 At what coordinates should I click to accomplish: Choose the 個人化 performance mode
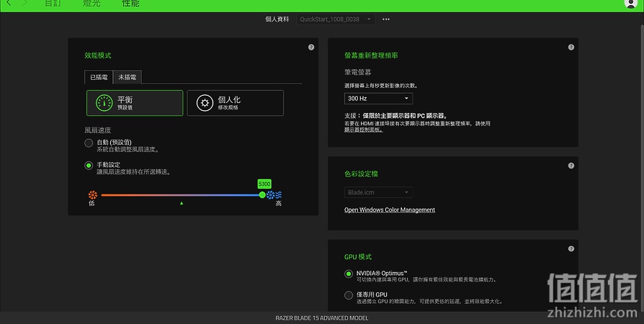click(236, 103)
